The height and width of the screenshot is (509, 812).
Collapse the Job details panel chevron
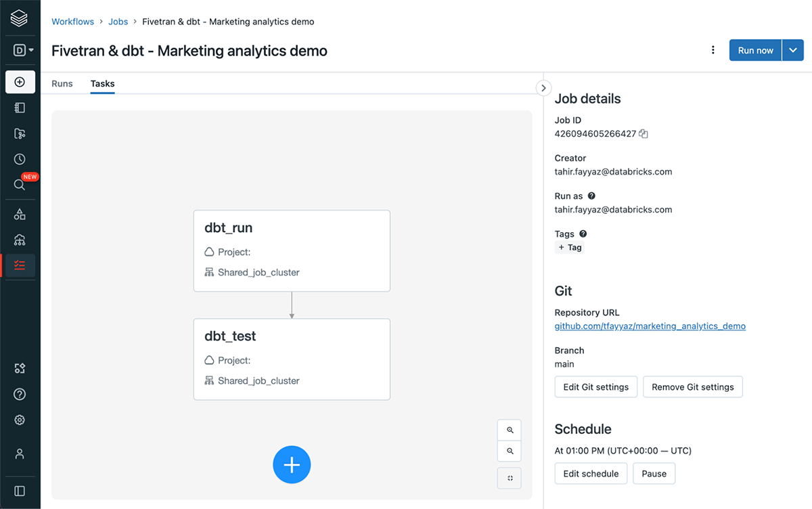click(543, 88)
